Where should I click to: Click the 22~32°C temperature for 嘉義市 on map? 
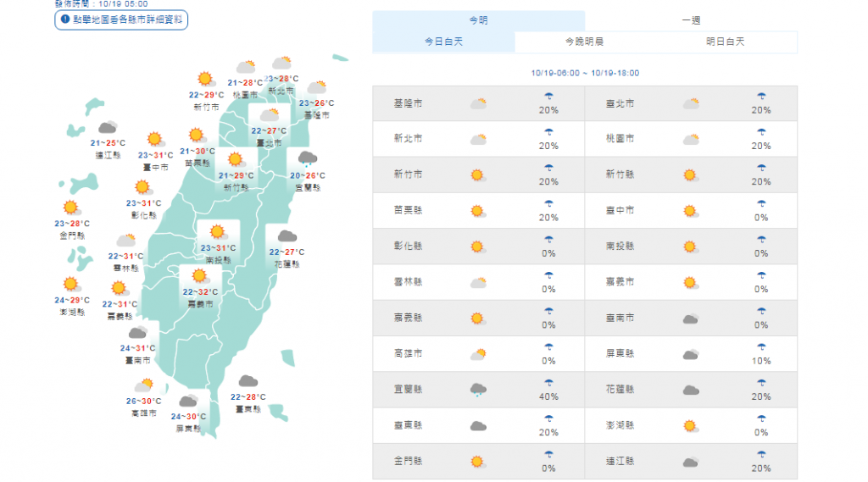coord(200,292)
